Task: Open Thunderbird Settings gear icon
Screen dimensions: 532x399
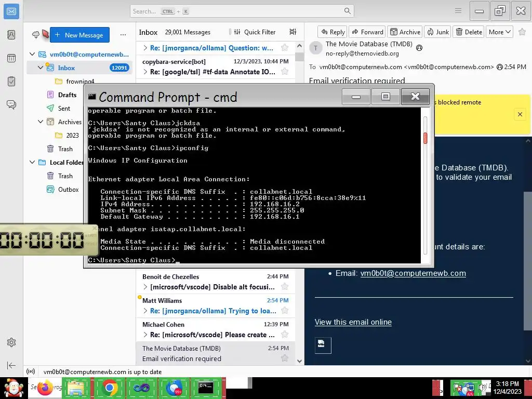Action: click(x=11, y=342)
